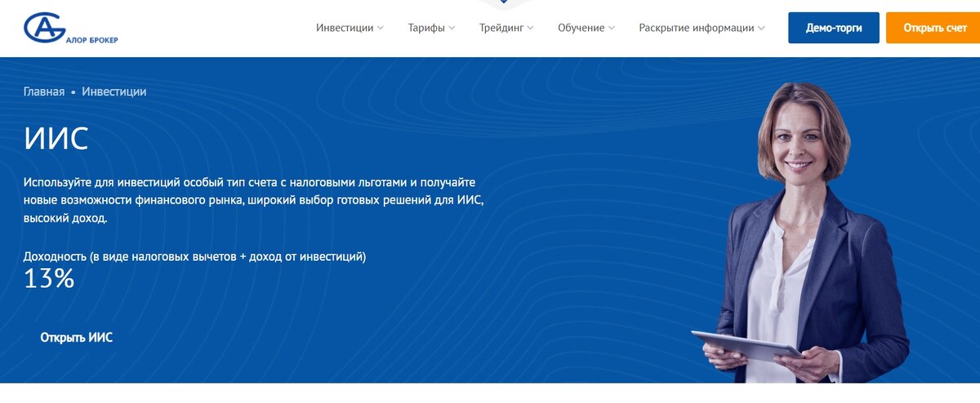Viewport: 980px width, 403px height.
Task: Click the Алор Брокер logo
Action: [x=71, y=28]
